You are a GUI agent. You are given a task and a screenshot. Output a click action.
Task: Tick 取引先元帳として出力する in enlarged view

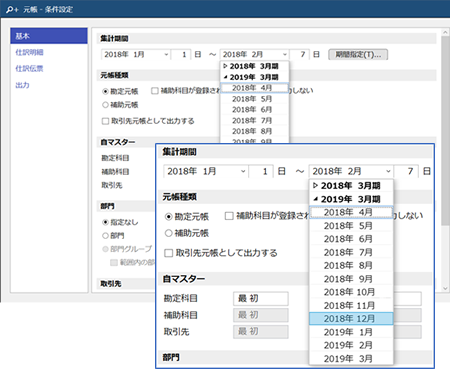click(169, 253)
